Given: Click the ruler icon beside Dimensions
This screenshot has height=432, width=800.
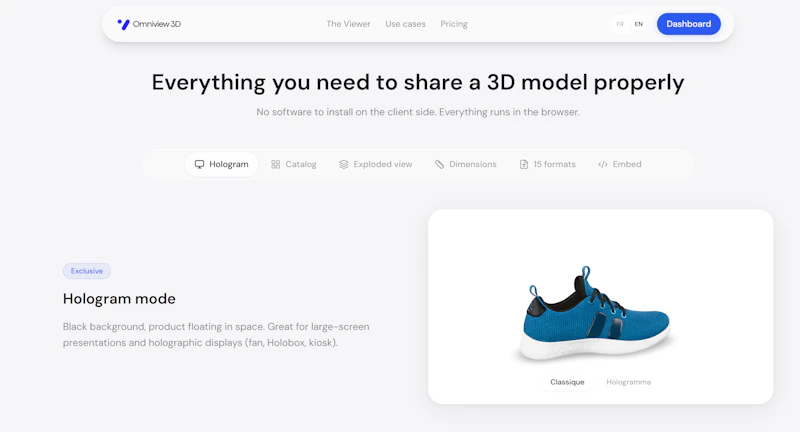Looking at the screenshot, I should [x=439, y=164].
